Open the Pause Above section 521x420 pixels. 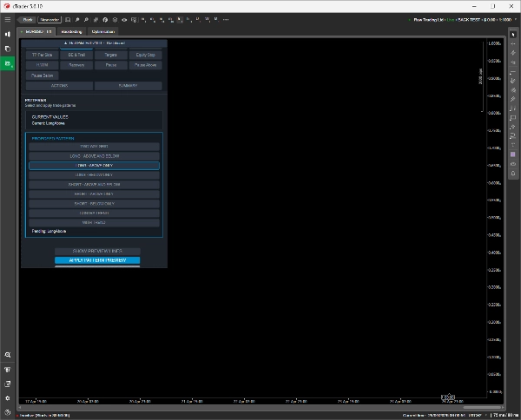pos(146,65)
